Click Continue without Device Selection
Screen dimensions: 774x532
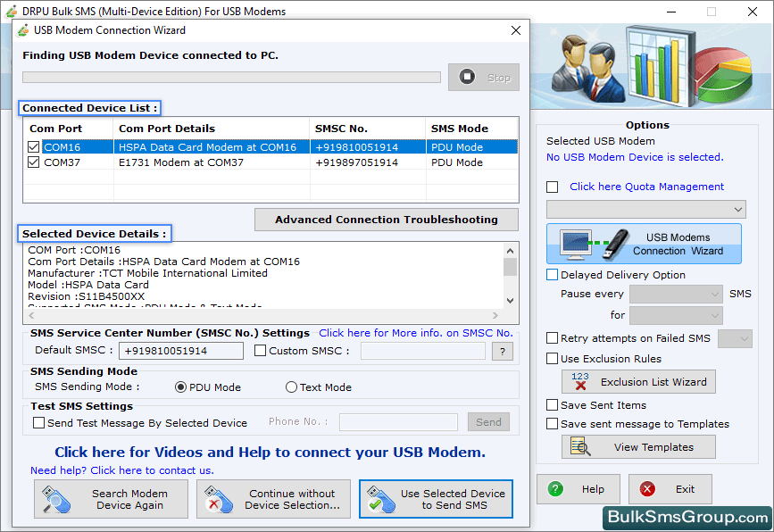(273, 499)
